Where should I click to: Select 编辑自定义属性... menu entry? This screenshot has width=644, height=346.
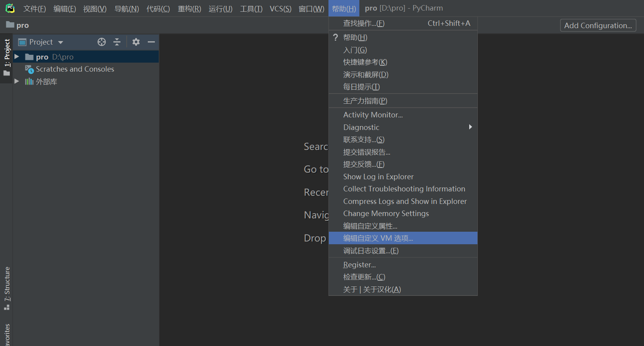(403, 226)
